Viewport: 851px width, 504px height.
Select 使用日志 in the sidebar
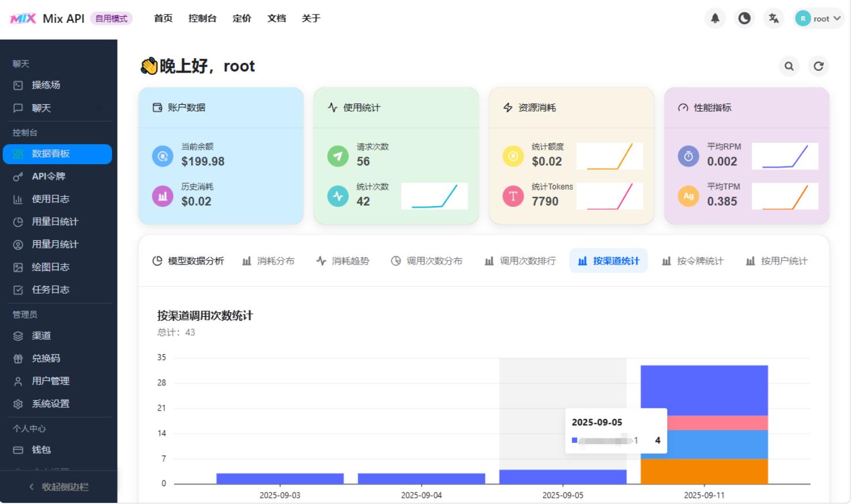[49, 199]
